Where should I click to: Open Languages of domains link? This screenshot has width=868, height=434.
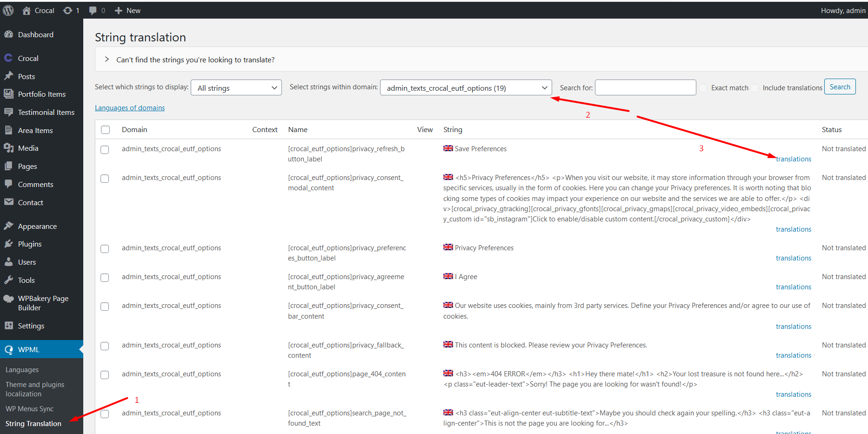130,108
